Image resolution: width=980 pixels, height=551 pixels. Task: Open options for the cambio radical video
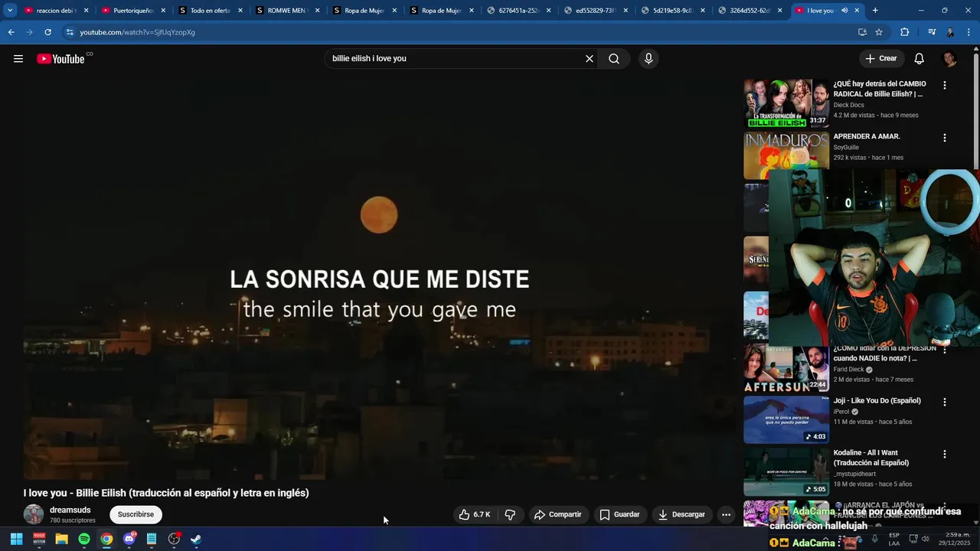tap(945, 86)
